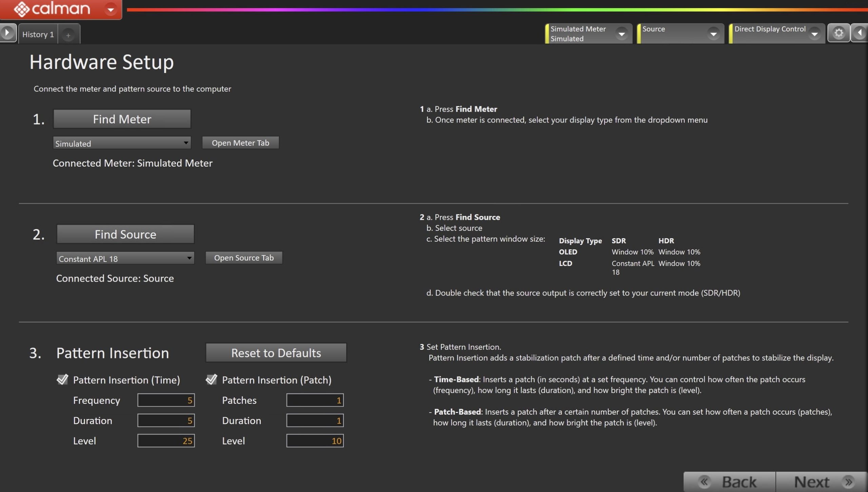Image resolution: width=868 pixels, height=492 pixels.
Task: Open the Simulated display type dropdown
Action: (122, 143)
